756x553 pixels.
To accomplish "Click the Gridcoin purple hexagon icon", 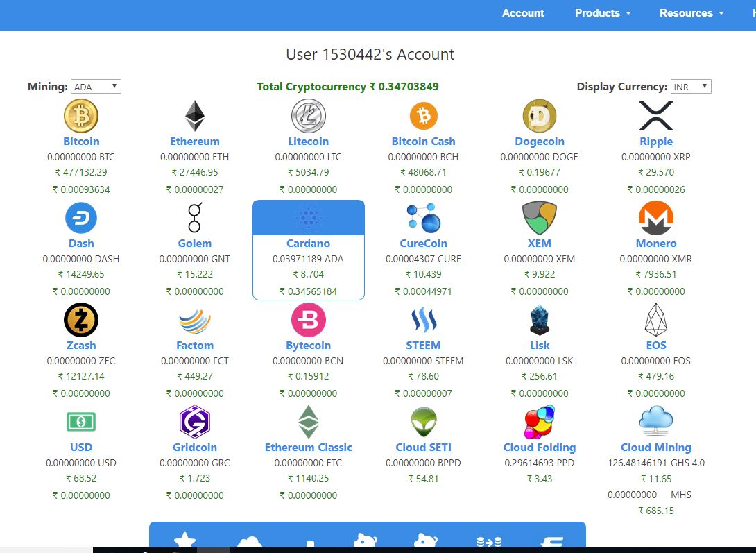I will pos(195,422).
